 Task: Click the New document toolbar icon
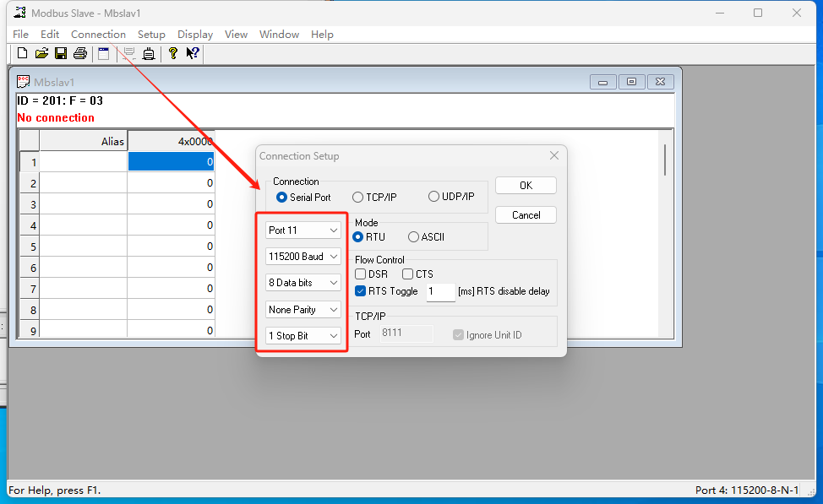[x=23, y=54]
